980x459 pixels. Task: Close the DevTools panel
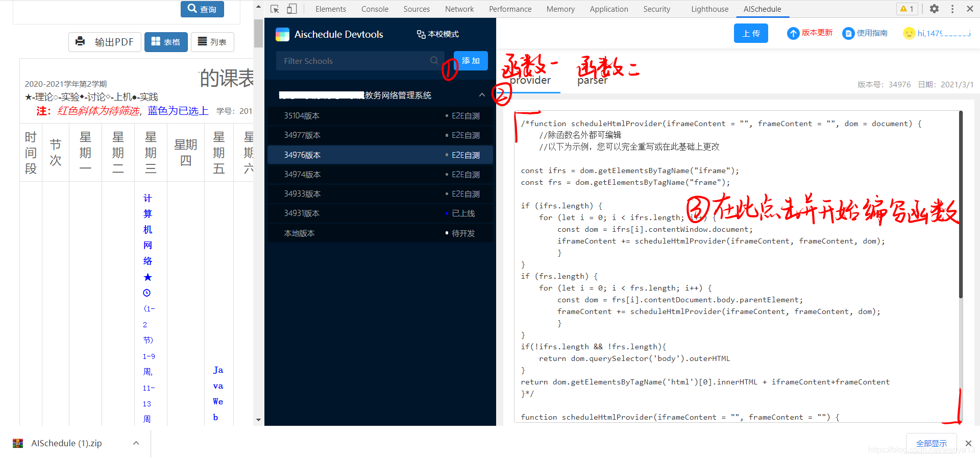[x=970, y=9]
